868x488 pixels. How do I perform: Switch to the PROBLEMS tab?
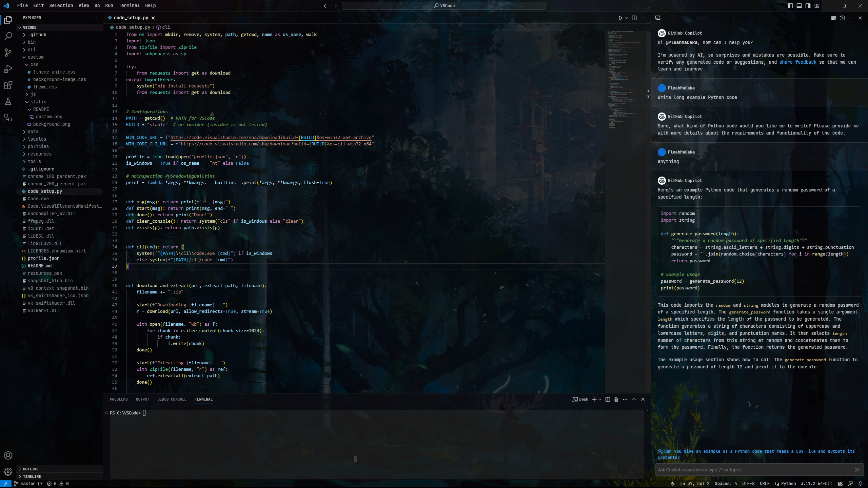[x=119, y=399]
